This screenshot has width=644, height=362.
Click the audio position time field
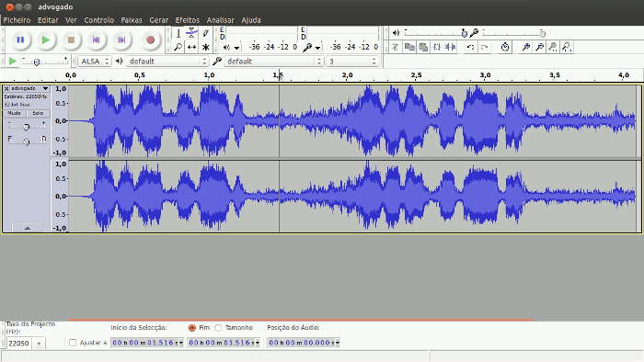point(304,343)
